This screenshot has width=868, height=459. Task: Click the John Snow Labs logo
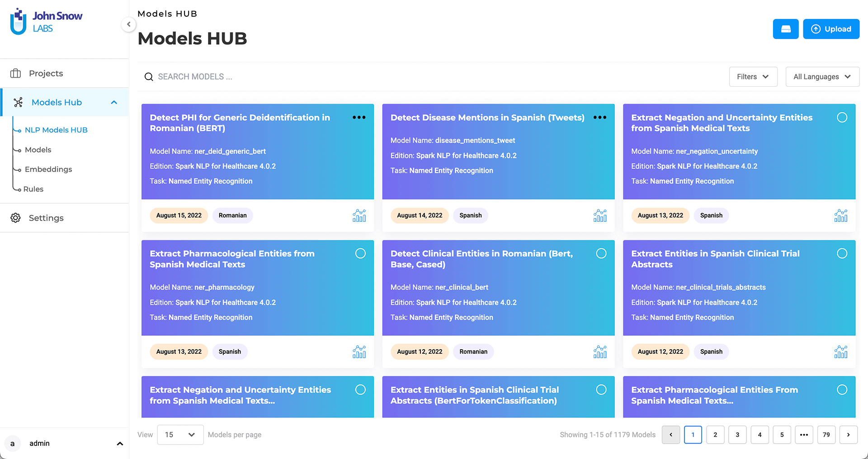point(46,21)
